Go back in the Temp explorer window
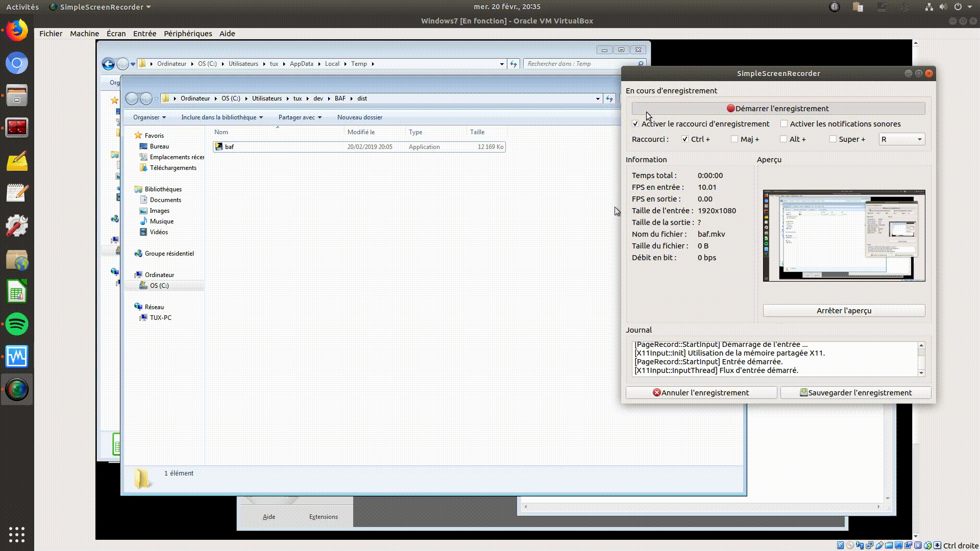The width and height of the screenshot is (980, 551). pos(108,64)
